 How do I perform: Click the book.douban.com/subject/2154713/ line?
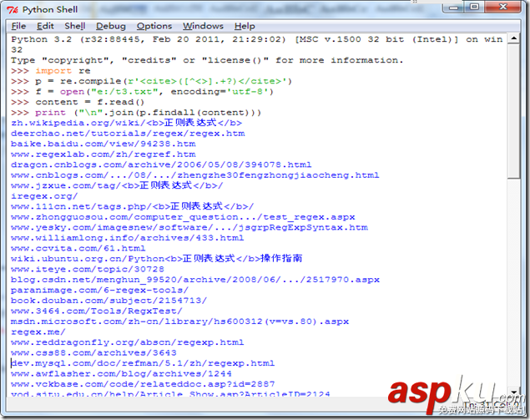pos(109,301)
